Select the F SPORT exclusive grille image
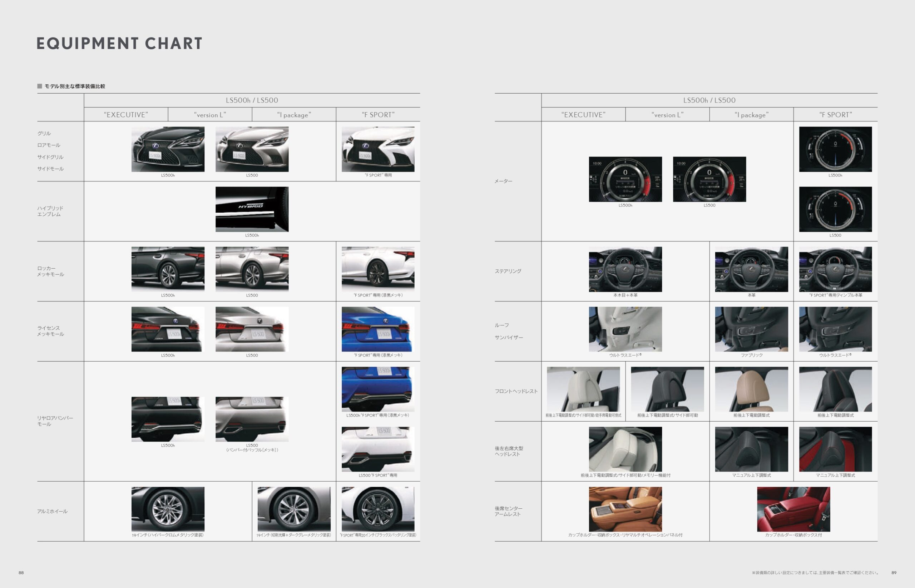This screenshot has height=588, width=915. [378, 149]
